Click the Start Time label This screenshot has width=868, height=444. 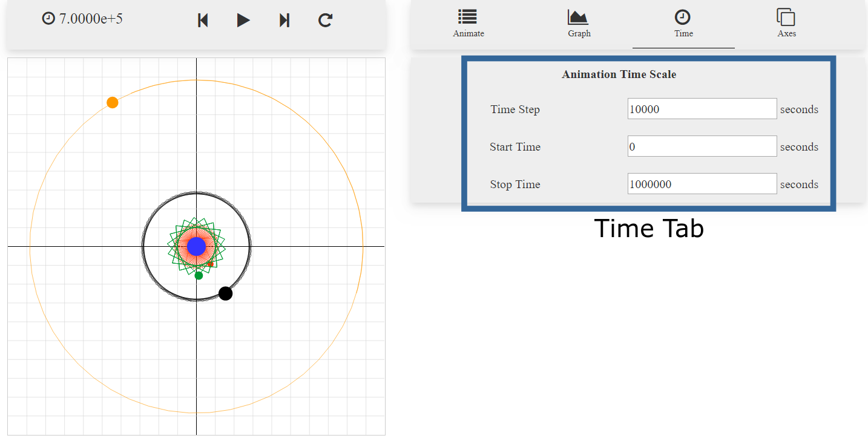click(x=515, y=147)
